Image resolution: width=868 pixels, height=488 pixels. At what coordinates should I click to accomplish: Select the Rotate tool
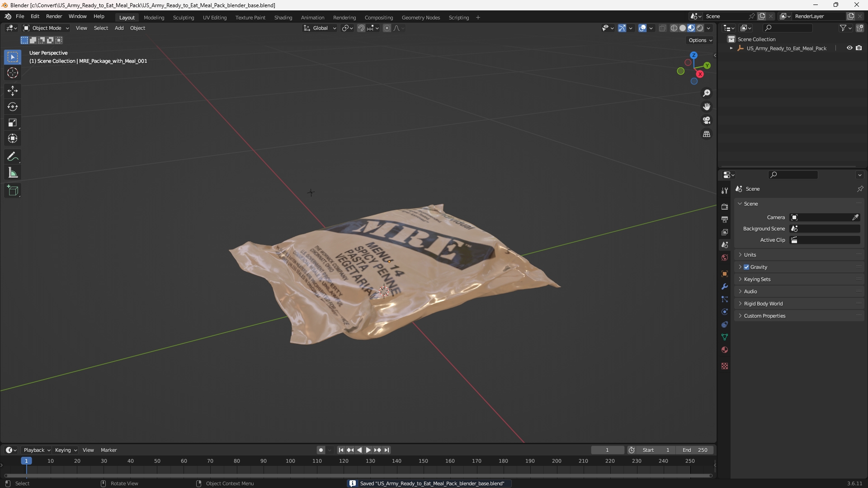(13, 107)
